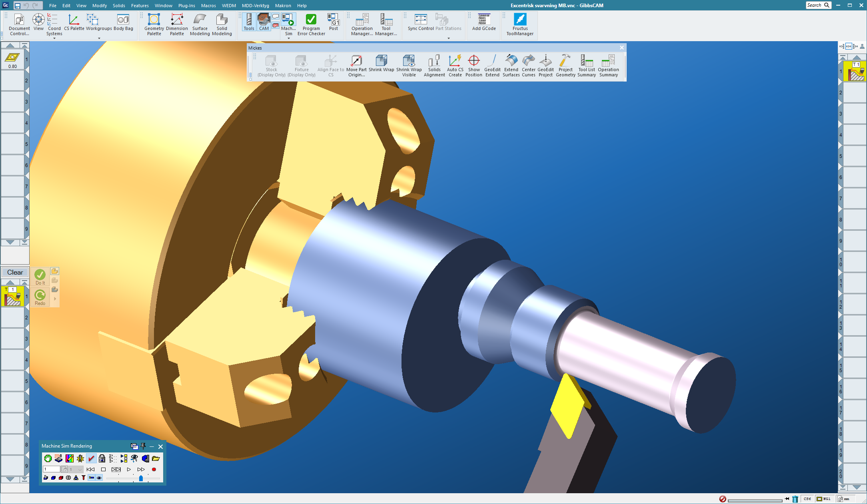Image resolution: width=867 pixels, height=504 pixels.
Task: Open disabled combo box in Machine Sim Rendering
Action: coord(76,469)
